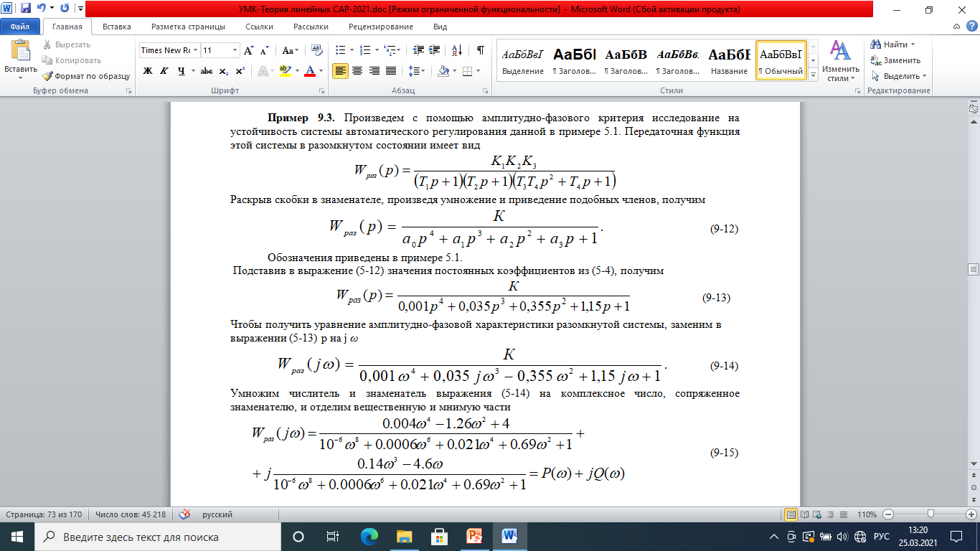The image size is (980, 551).
Task: Click the Word Help question mark icon
Action: click(x=972, y=27)
